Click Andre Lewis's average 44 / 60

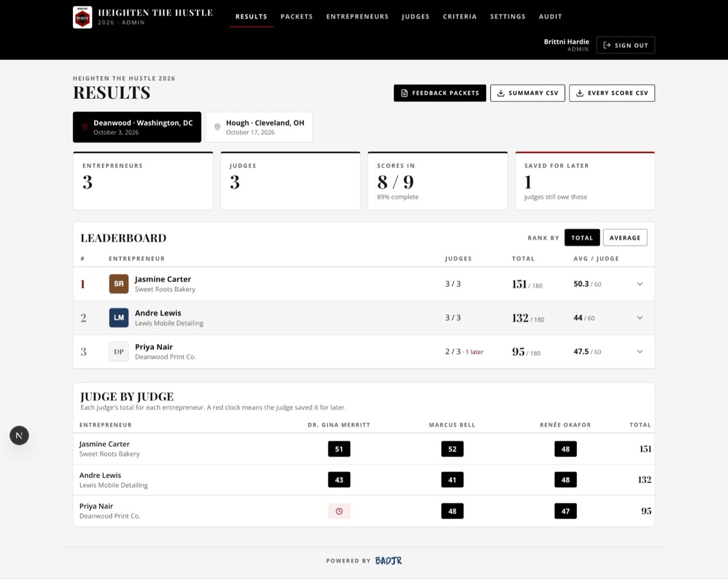[x=584, y=318]
